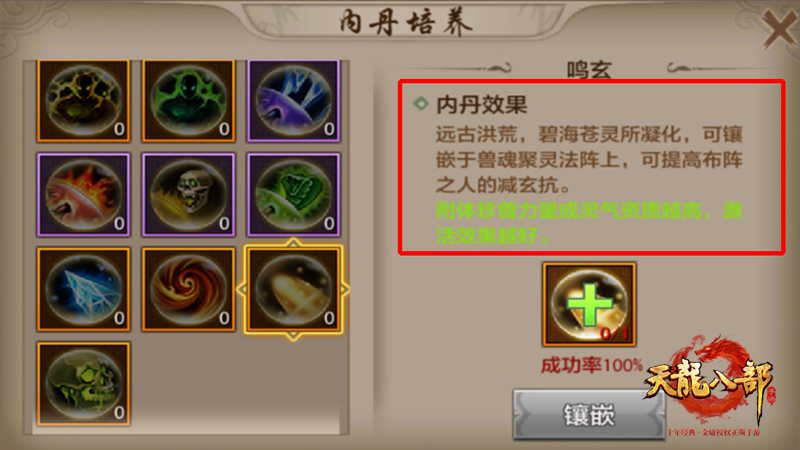Pick the orange fire swirl inner pill
The image size is (800, 450).
tap(189, 290)
